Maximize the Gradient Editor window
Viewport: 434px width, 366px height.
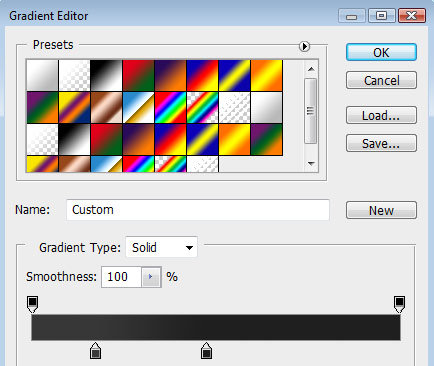(381, 16)
